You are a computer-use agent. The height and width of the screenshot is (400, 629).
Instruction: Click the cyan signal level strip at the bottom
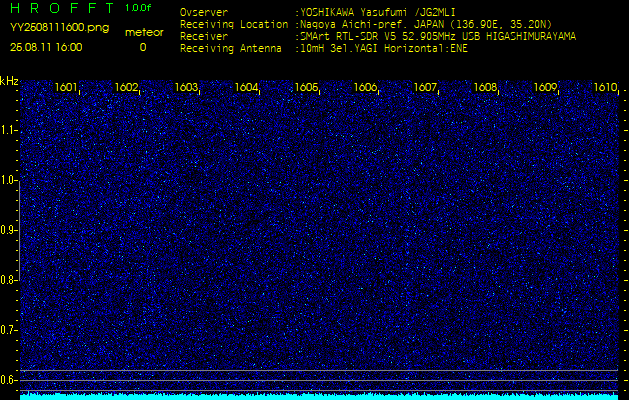319,397
